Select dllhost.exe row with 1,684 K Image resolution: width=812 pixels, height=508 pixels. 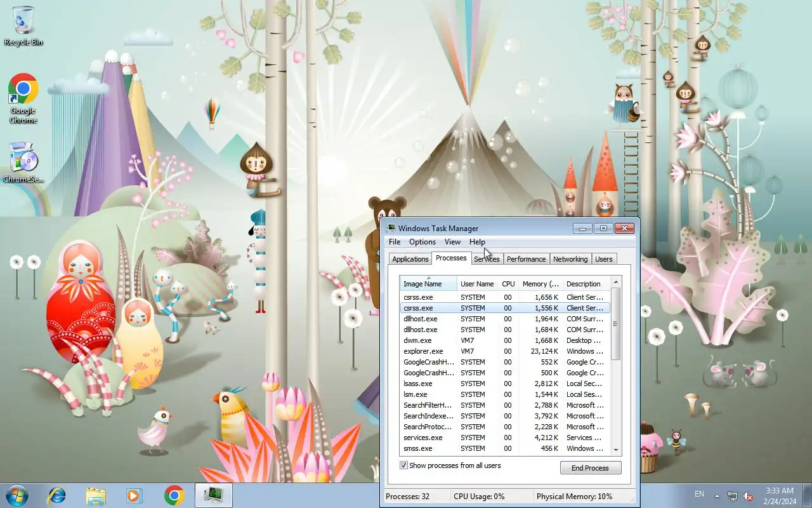[505, 330]
